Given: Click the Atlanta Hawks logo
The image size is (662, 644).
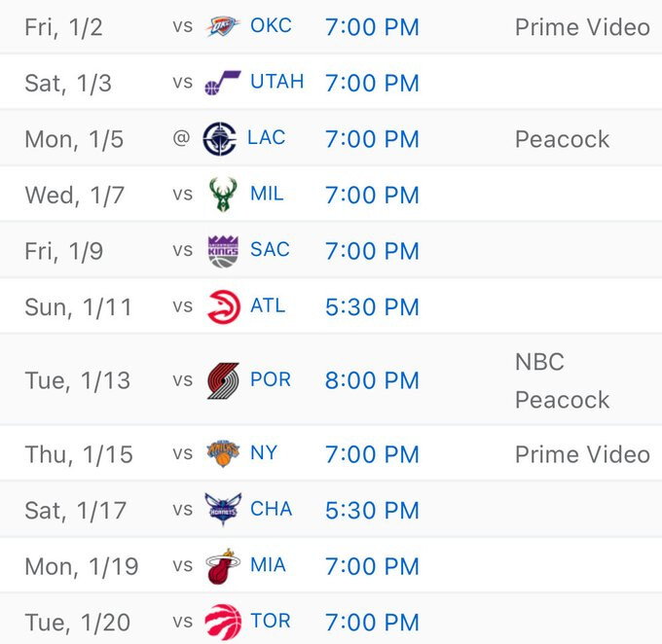Looking at the screenshot, I should pos(223,307).
